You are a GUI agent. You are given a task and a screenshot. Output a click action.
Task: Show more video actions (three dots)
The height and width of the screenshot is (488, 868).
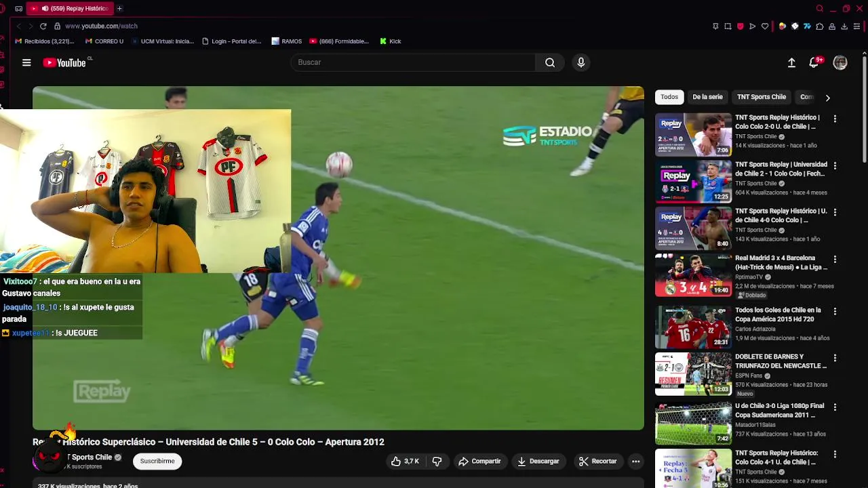click(x=635, y=461)
